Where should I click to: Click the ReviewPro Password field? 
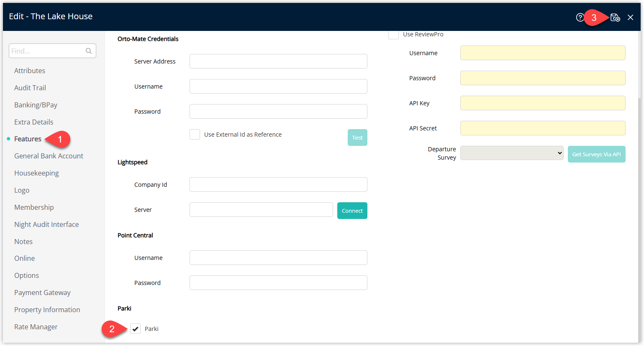click(543, 78)
